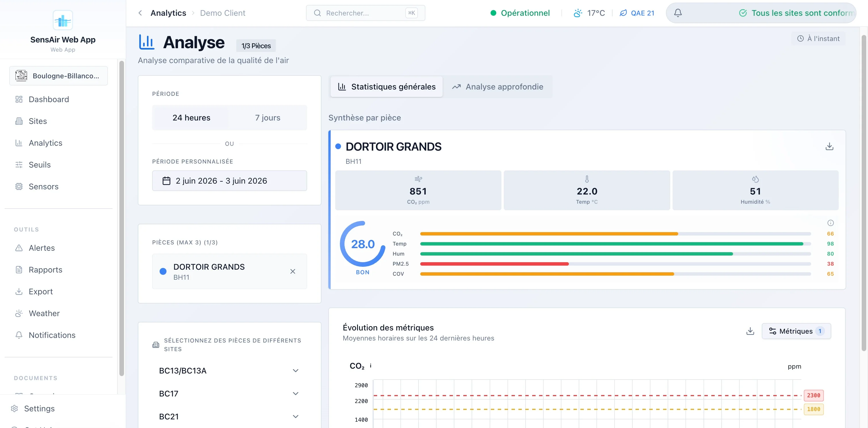Click the Analytics bar chart sidebar icon

[19, 143]
